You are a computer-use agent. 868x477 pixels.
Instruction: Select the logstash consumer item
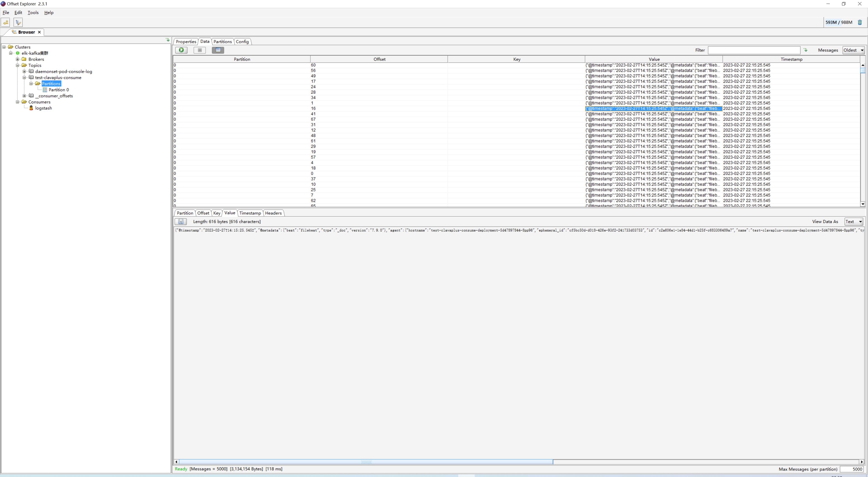(43, 108)
